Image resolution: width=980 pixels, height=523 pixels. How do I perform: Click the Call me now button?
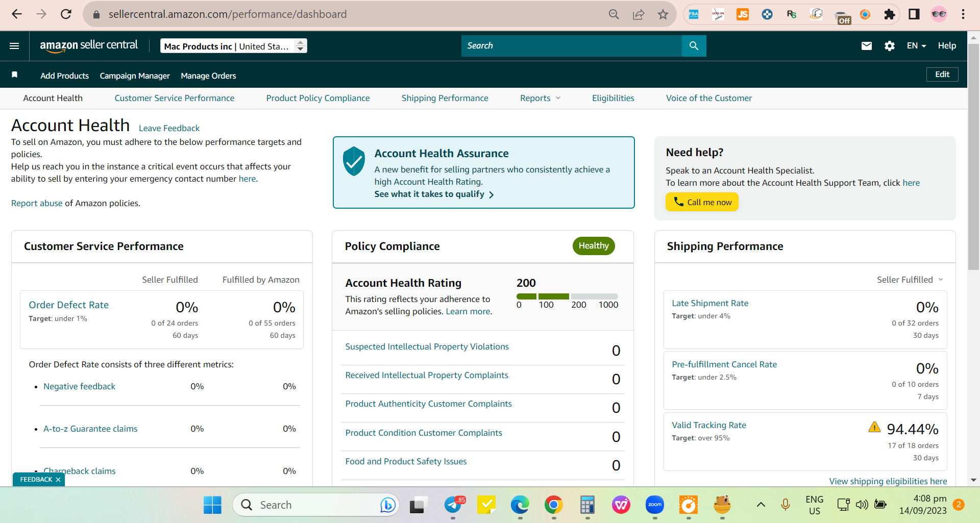[702, 202]
